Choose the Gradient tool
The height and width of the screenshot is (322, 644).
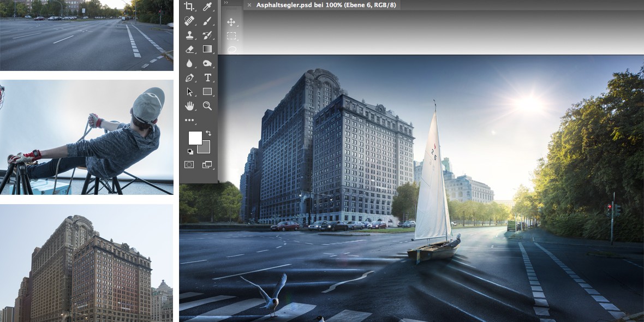coord(207,49)
